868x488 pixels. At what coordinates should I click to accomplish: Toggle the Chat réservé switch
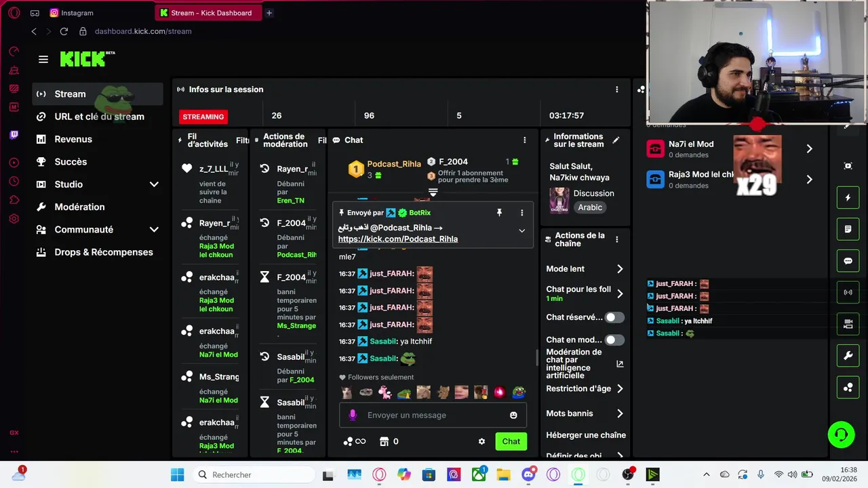pyautogui.click(x=614, y=317)
